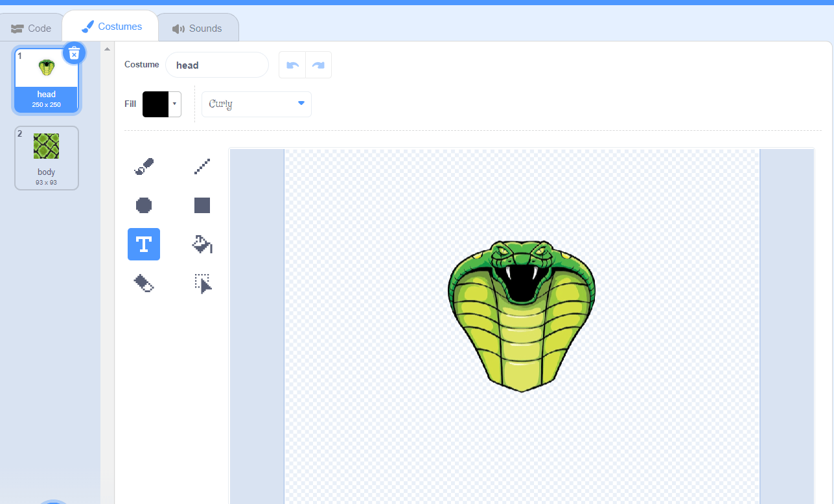This screenshot has width=834, height=504.
Task: Select the Text tool
Action: pos(144,244)
